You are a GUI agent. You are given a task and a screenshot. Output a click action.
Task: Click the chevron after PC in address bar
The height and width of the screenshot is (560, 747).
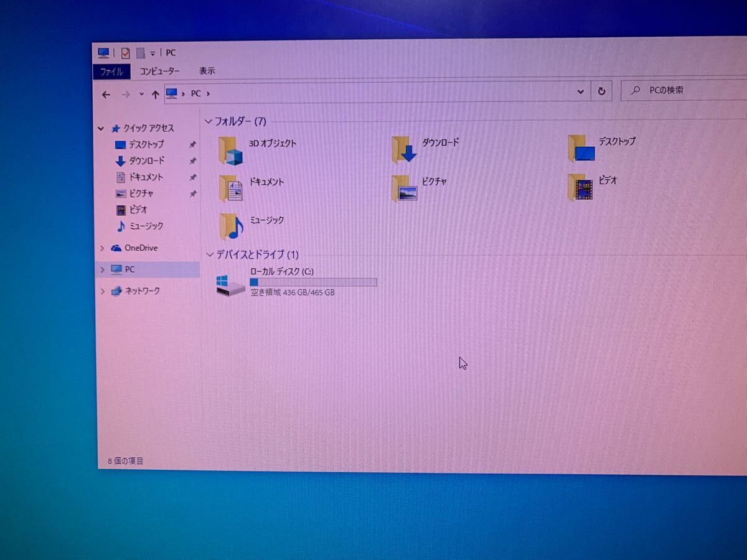click(x=207, y=93)
